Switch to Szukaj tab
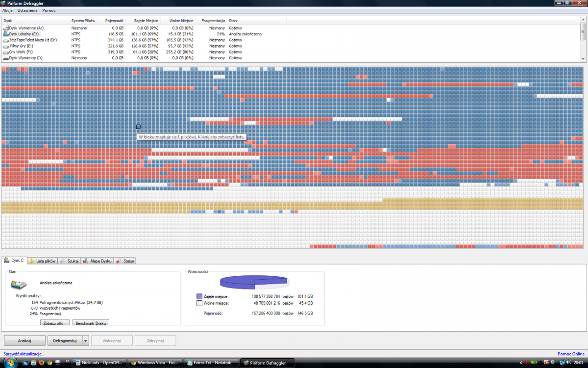Viewport: 588px width, 368px height. pyautogui.click(x=70, y=261)
